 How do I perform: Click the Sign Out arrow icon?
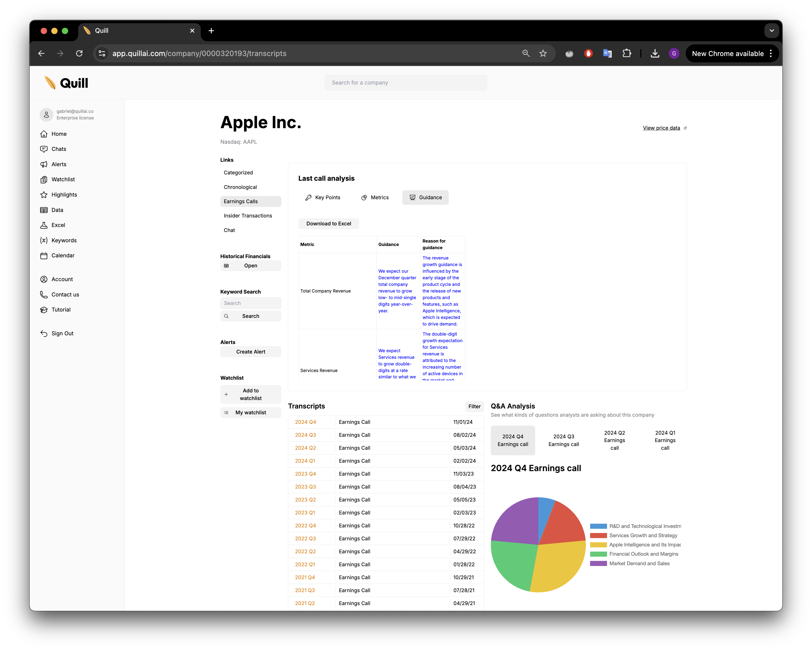point(44,333)
